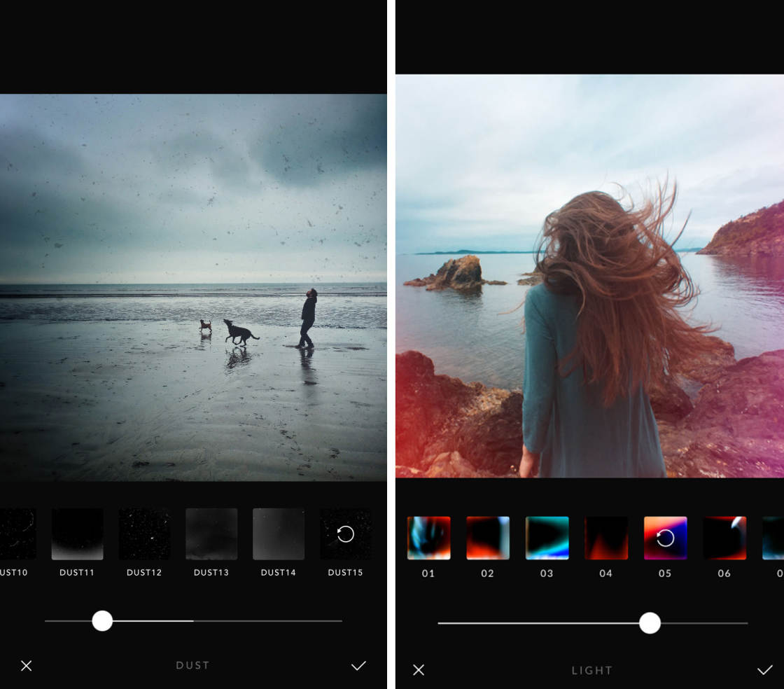Select light leak 06 thumbnail
This screenshot has height=689, width=784.
pos(724,538)
